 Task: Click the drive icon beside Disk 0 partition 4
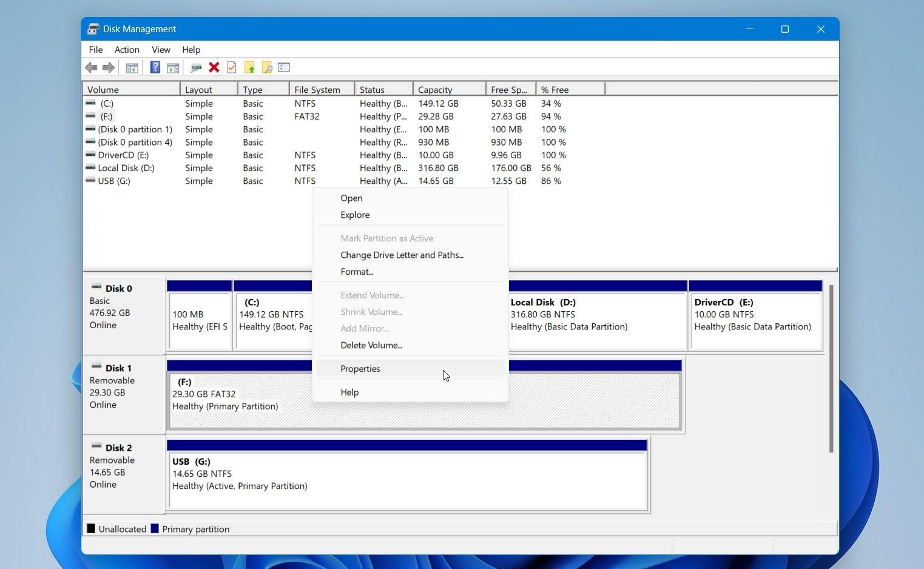90,142
